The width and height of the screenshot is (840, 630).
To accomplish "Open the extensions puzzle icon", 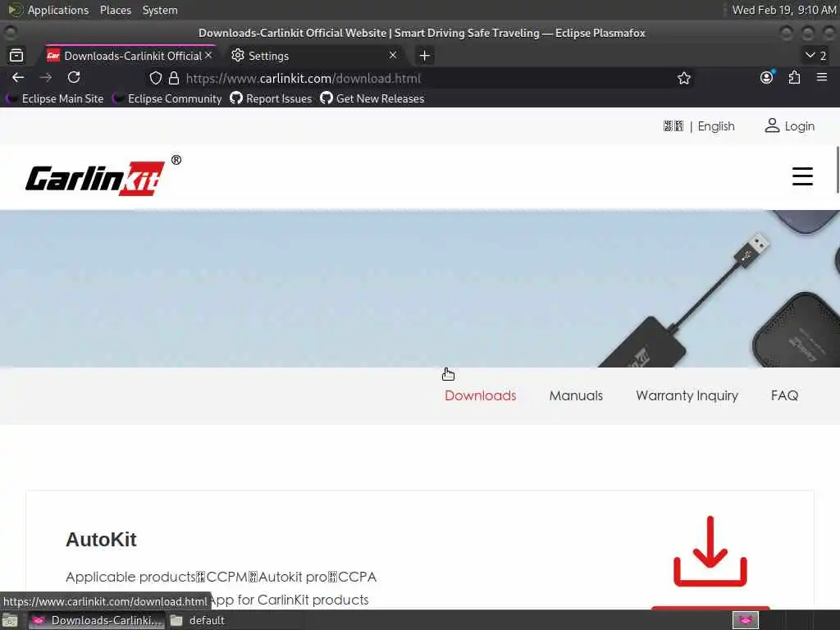I will click(794, 78).
